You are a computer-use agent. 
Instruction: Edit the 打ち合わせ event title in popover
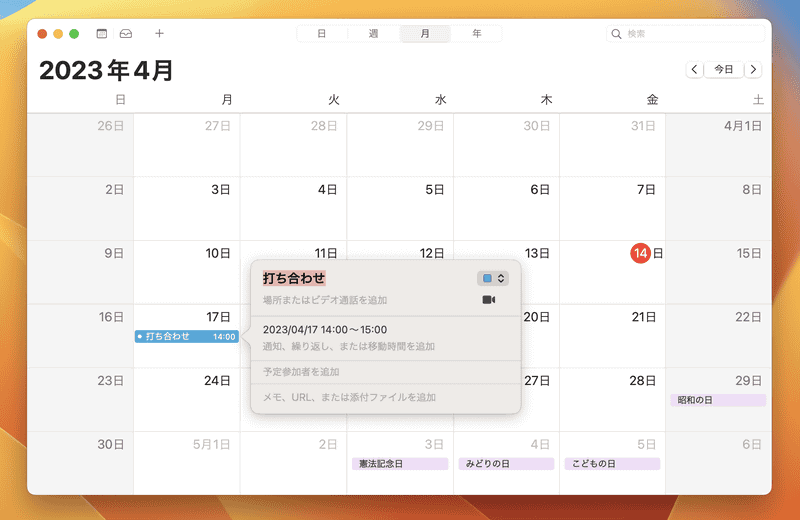coord(294,278)
